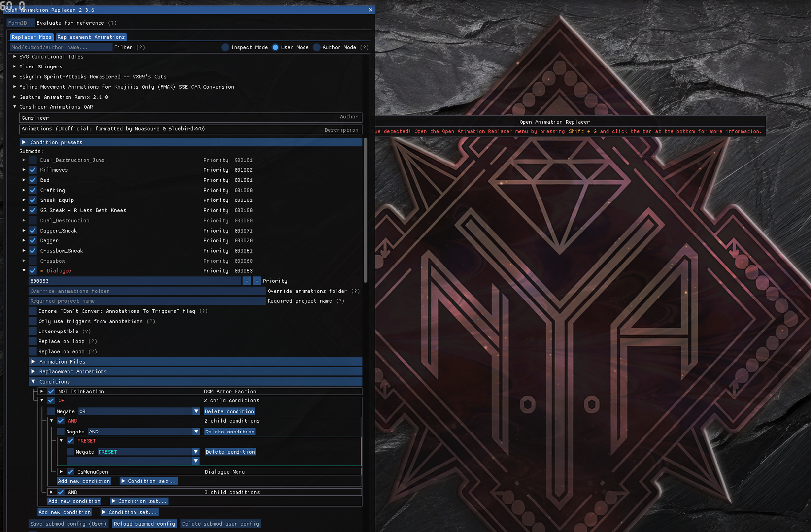Image resolution: width=811 pixels, height=532 pixels.
Task: Toggle the Dagger_Sneak submod checkbox
Action: (x=33, y=231)
